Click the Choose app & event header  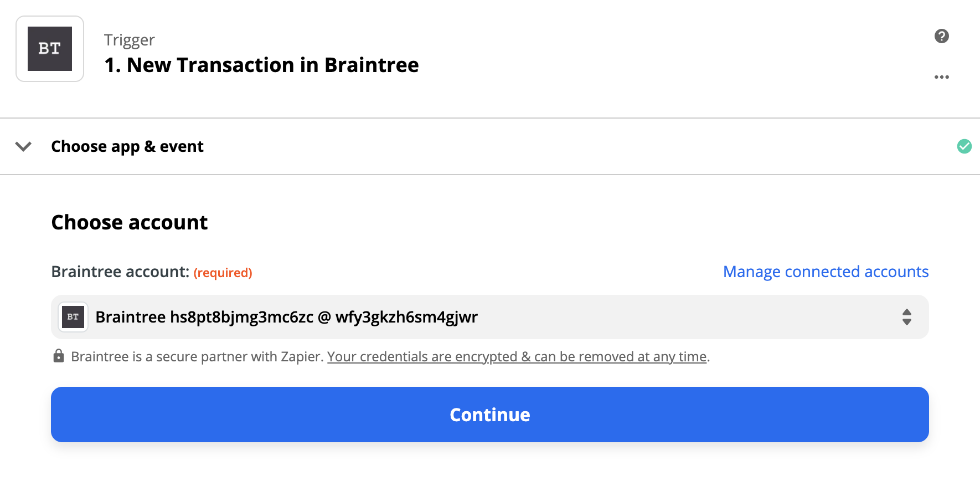pyautogui.click(x=127, y=146)
